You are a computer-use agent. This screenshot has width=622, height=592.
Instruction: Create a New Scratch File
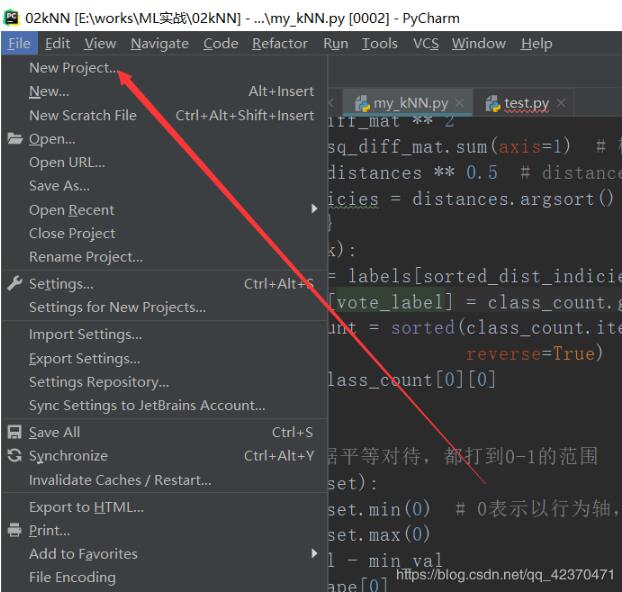[x=164, y=115]
